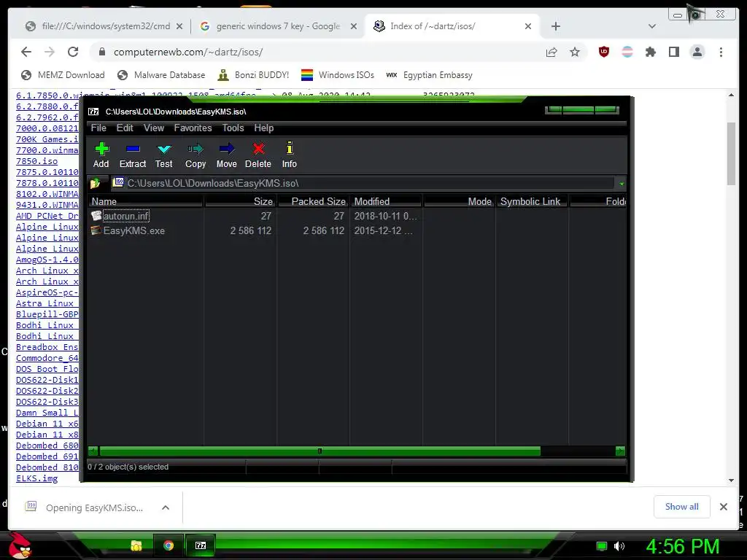
Task: Sort the file list by Name column
Action: pyautogui.click(x=146, y=201)
